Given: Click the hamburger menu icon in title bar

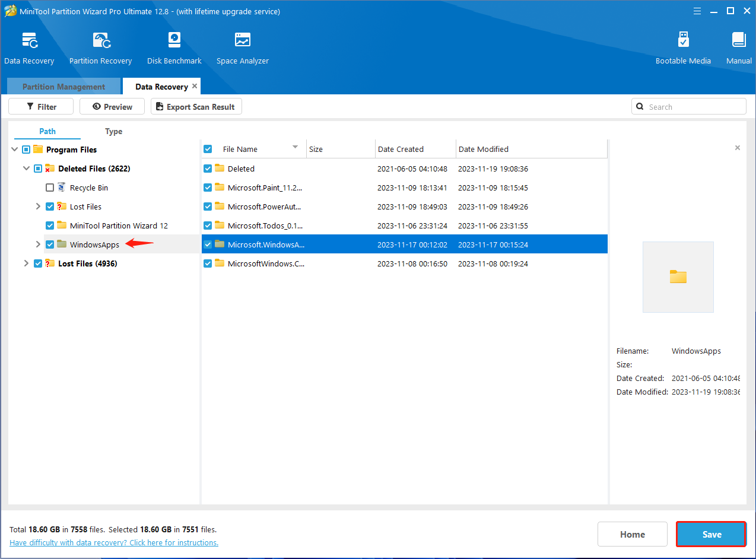Looking at the screenshot, I should (x=697, y=11).
